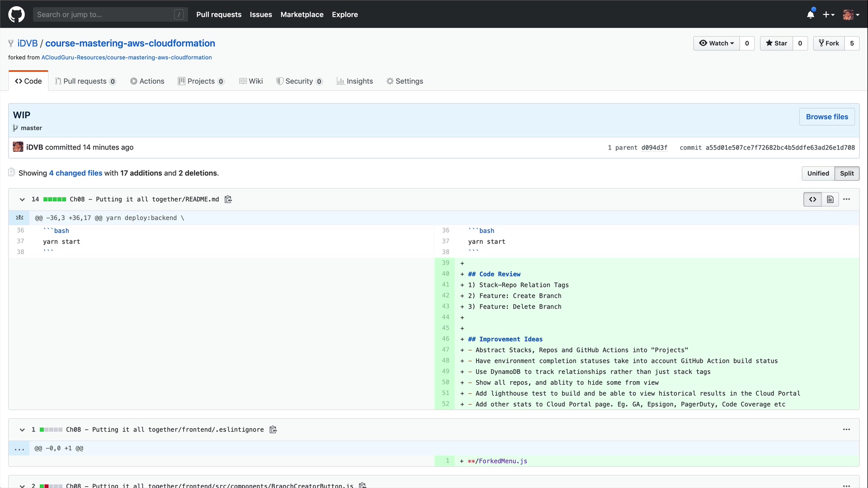This screenshot has height=488, width=868.
Task: Star this repository
Action: click(776, 43)
